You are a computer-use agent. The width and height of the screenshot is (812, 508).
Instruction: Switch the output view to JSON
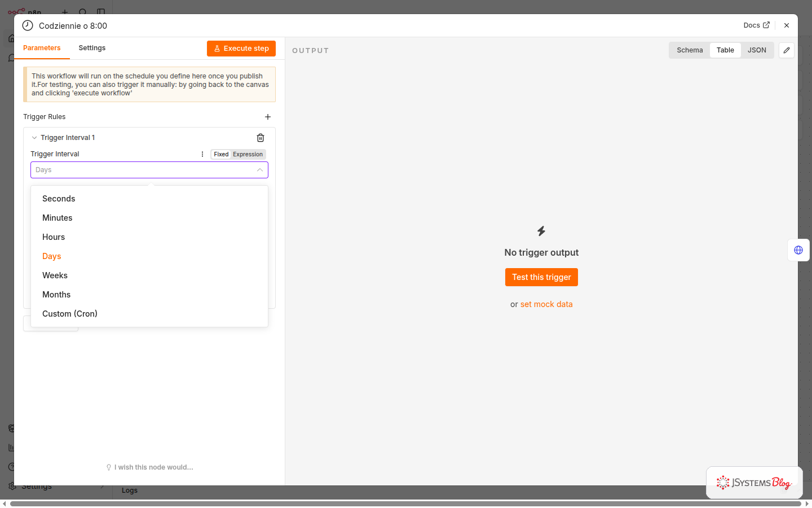(x=757, y=50)
